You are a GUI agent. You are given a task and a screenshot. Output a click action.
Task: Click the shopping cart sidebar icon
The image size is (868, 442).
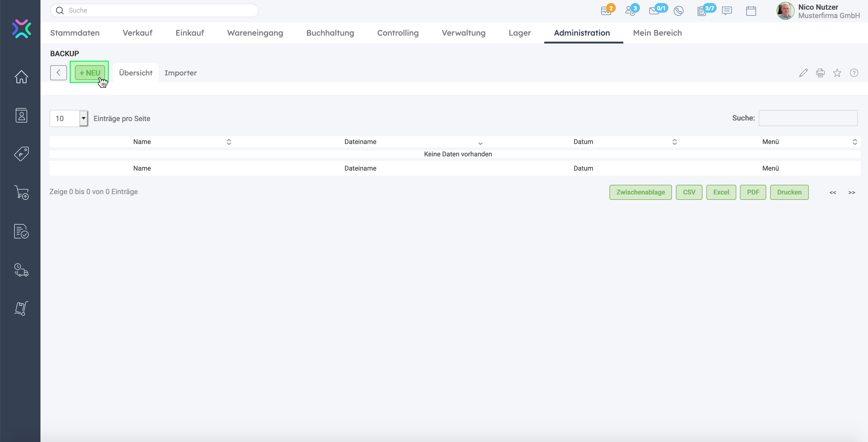[21, 192]
